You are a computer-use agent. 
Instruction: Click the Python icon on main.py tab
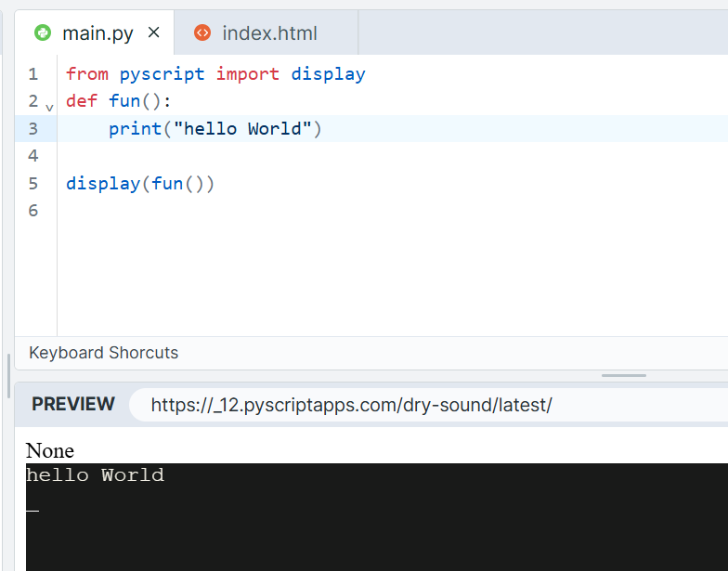click(x=43, y=33)
